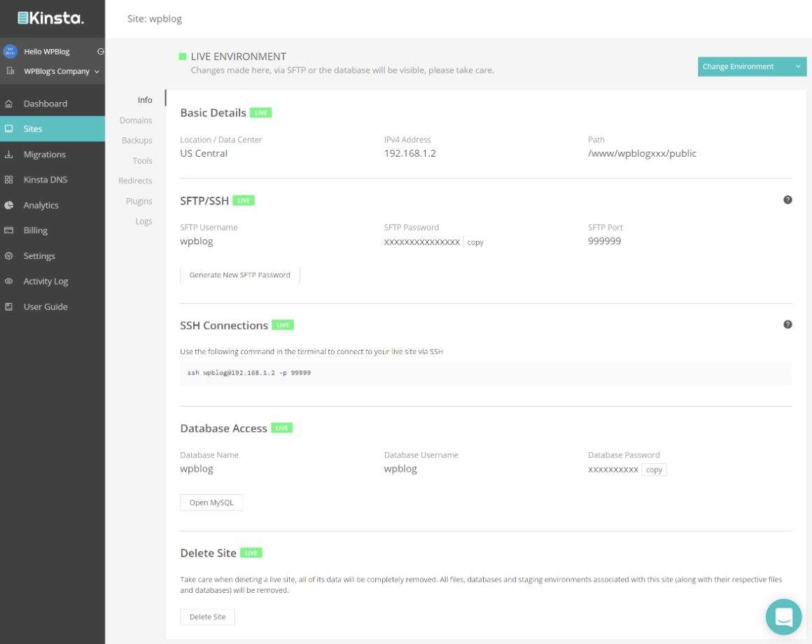Click the LIVE badge beside Delete Site

pos(251,553)
